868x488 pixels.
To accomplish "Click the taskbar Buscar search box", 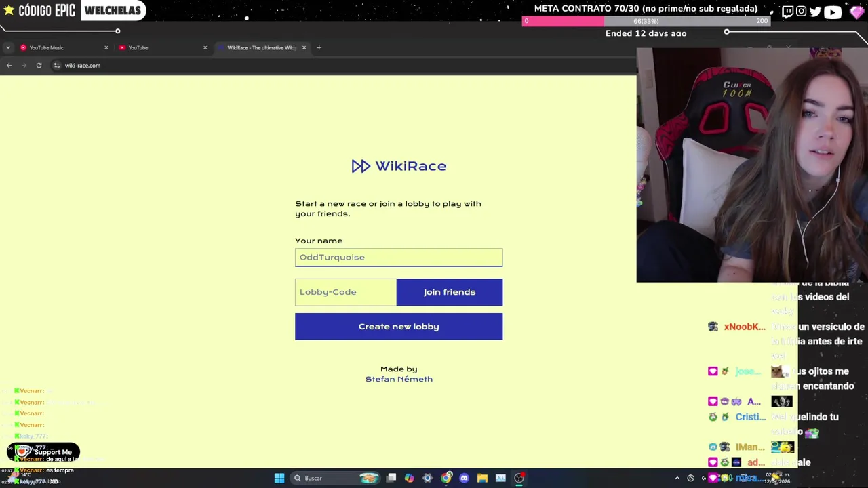I will pos(336,478).
